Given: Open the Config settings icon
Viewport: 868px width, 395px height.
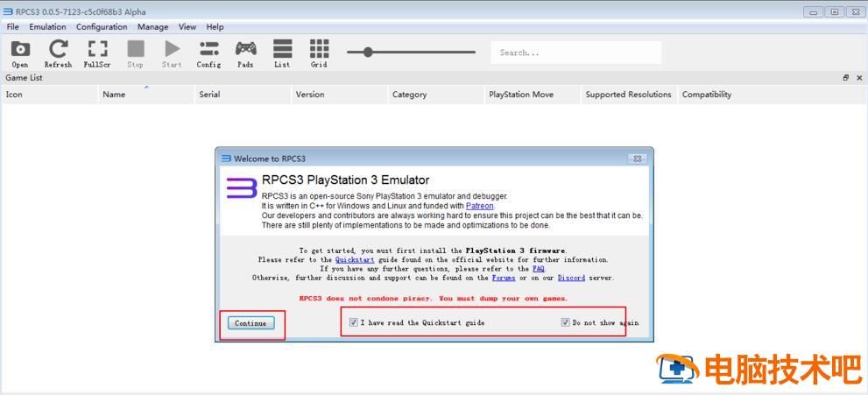Looking at the screenshot, I should tap(208, 53).
